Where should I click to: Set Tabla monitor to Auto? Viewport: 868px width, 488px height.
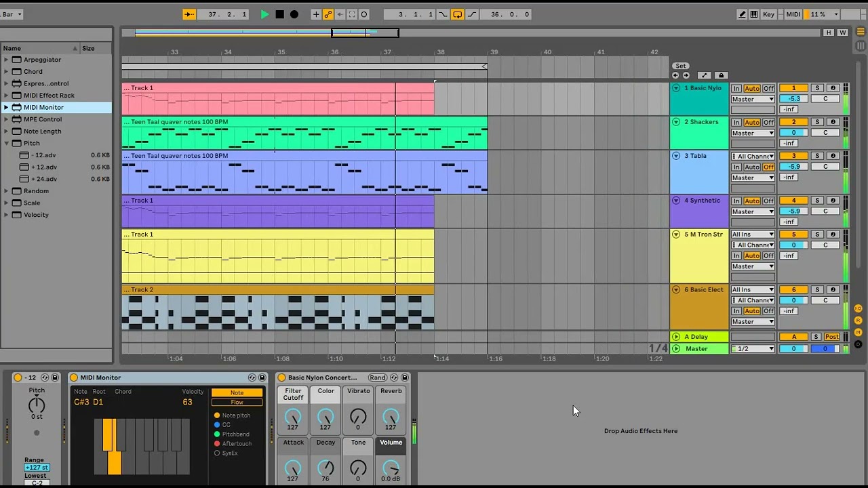pos(752,167)
